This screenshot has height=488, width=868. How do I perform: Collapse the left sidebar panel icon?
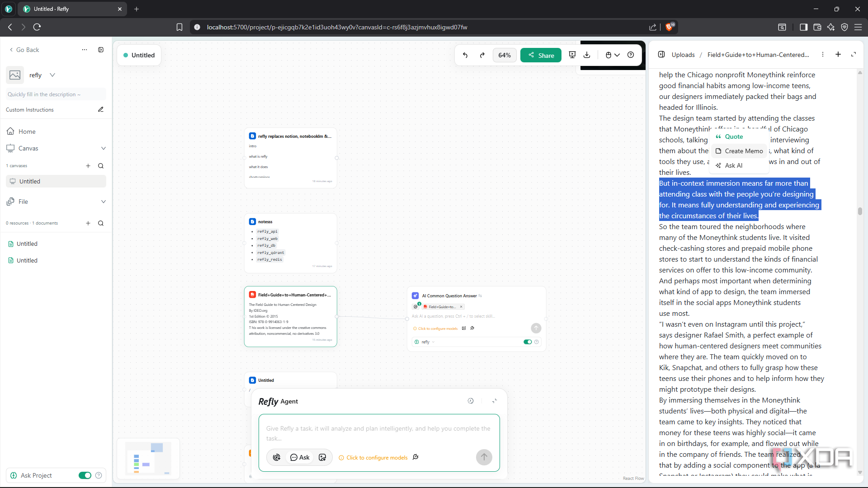point(101,50)
